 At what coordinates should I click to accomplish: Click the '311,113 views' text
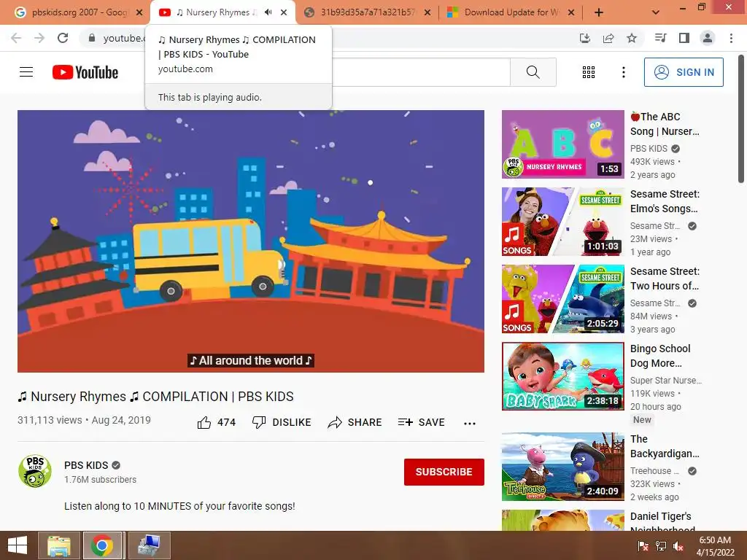(x=50, y=420)
